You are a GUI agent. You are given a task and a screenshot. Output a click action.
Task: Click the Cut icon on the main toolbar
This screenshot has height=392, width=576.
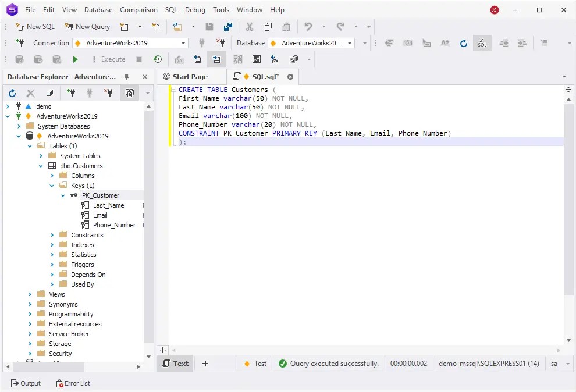[x=248, y=26]
